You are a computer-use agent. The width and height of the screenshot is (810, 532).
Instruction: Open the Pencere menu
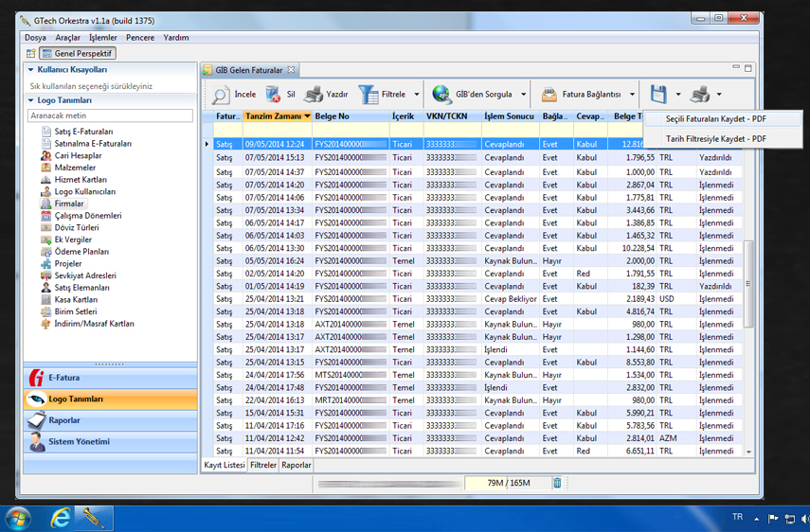click(x=140, y=38)
